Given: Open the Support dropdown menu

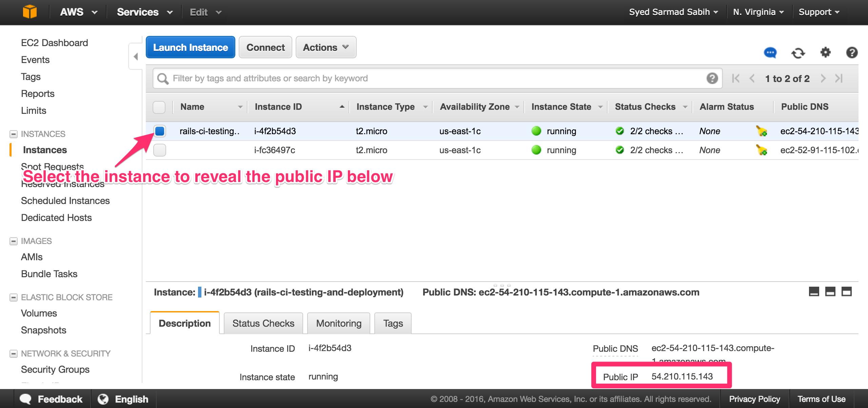Looking at the screenshot, I should tap(819, 12).
